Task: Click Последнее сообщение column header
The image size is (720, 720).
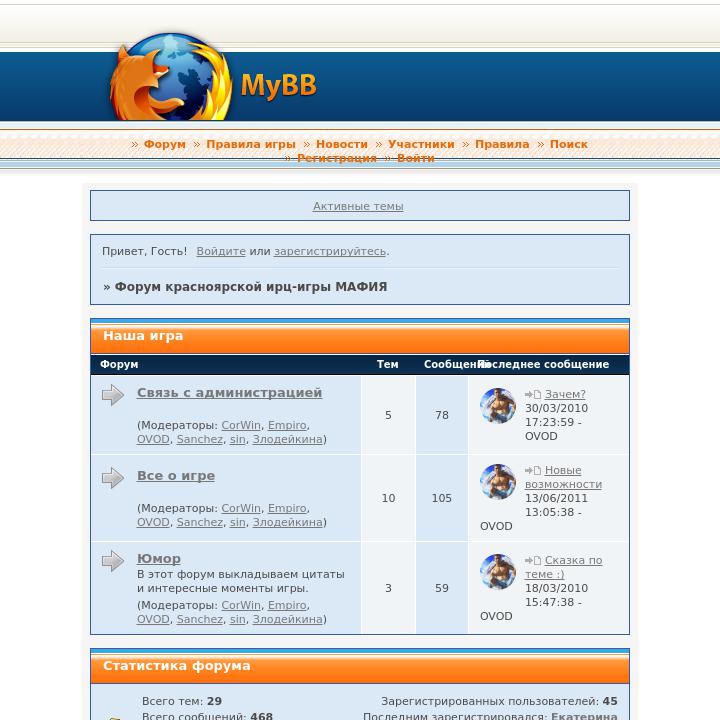Action: point(544,364)
